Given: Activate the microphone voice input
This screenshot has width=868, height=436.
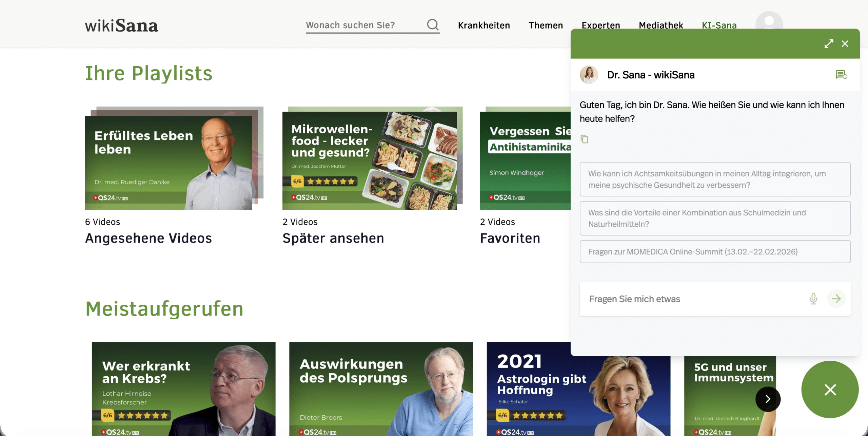Looking at the screenshot, I should (x=813, y=299).
